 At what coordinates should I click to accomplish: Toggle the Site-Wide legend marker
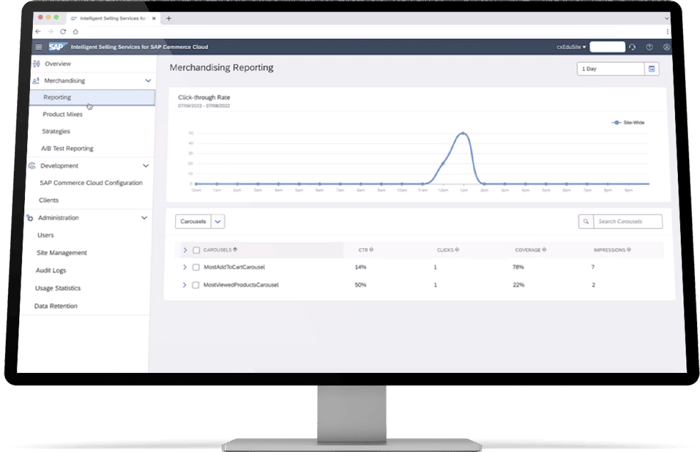(617, 122)
